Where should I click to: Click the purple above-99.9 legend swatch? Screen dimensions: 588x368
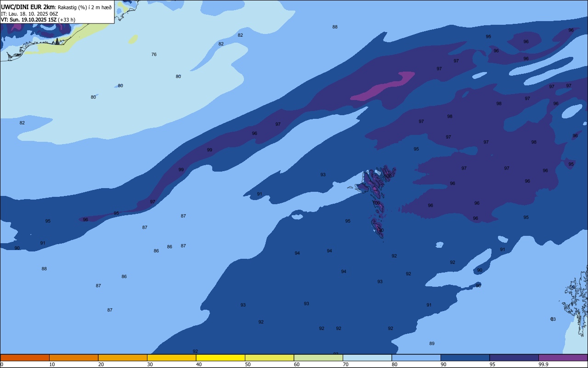pyautogui.click(x=563, y=357)
